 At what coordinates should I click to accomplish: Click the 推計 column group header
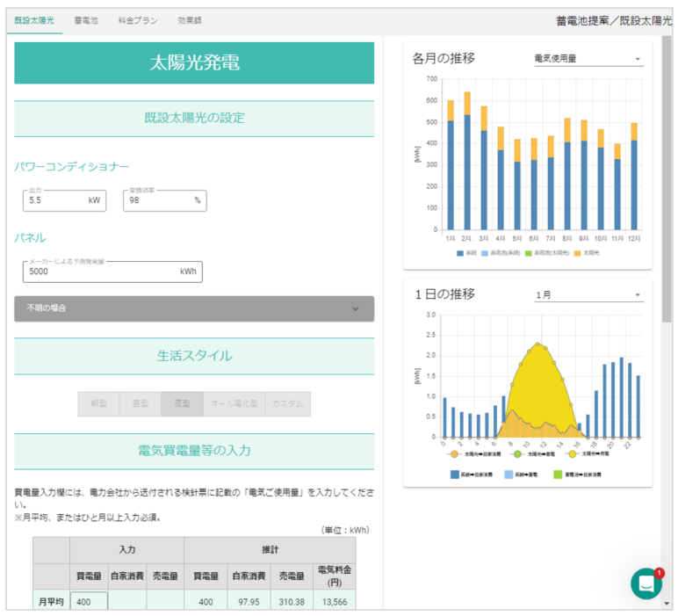coord(270,550)
